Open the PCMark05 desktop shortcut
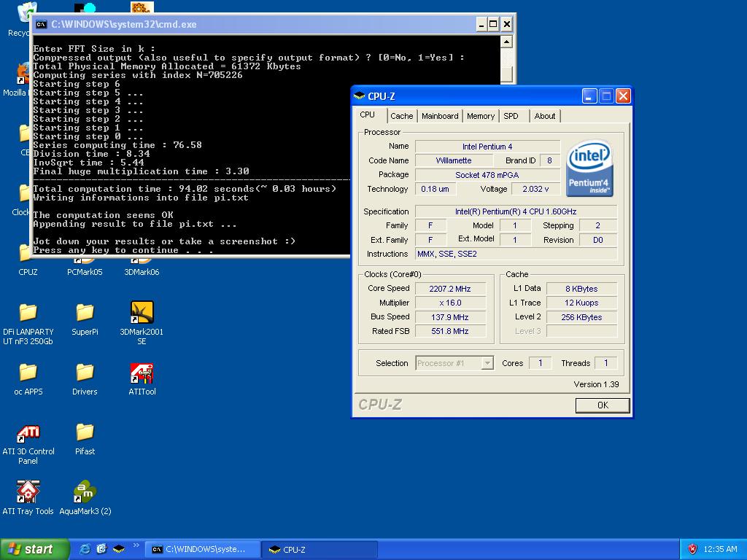Viewport: 747px width, 560px height. coord(85,267)
